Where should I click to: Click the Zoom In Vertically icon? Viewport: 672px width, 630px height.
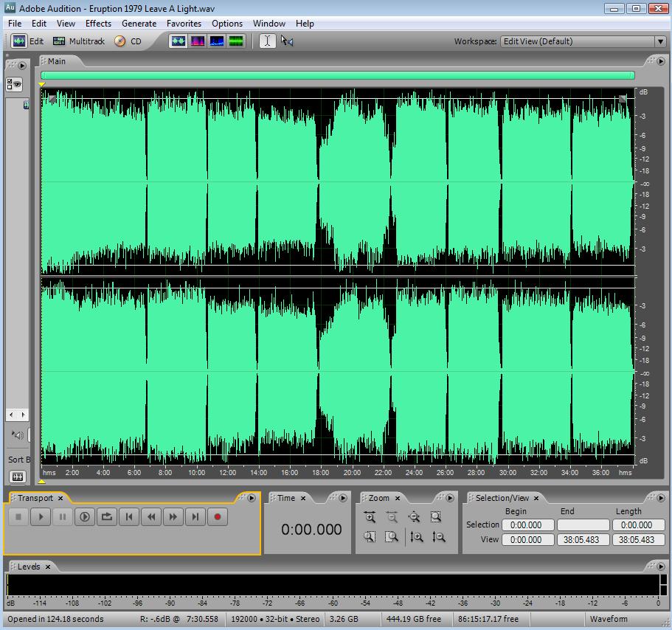(x=417, y=537)
